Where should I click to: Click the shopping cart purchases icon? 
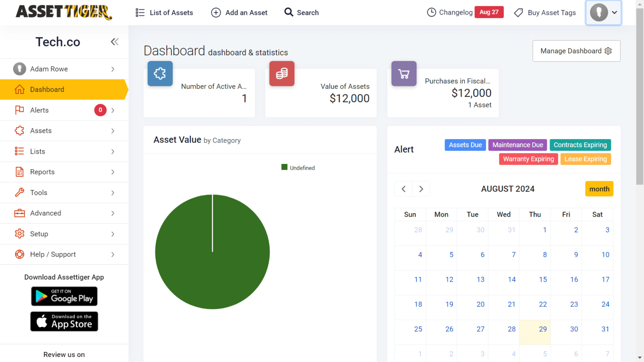(x=403, y=74)
